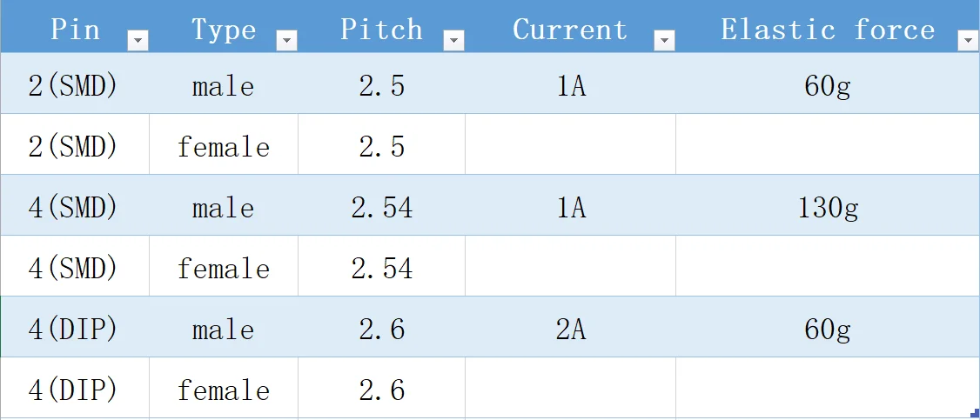
Task: Select the 2.54 pitch cell in male row
Action: click(x=381, y=208)
